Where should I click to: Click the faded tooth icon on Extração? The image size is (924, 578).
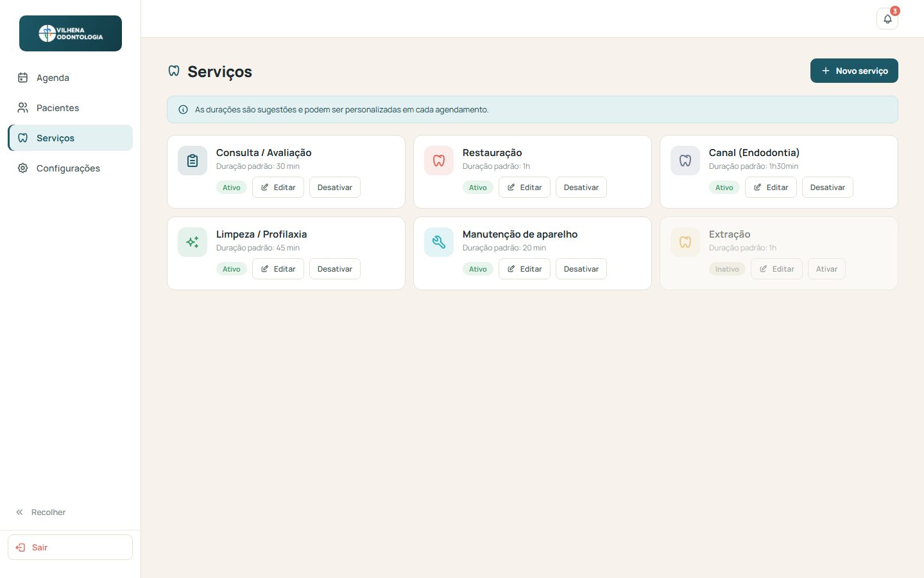(x=685, y=242)
